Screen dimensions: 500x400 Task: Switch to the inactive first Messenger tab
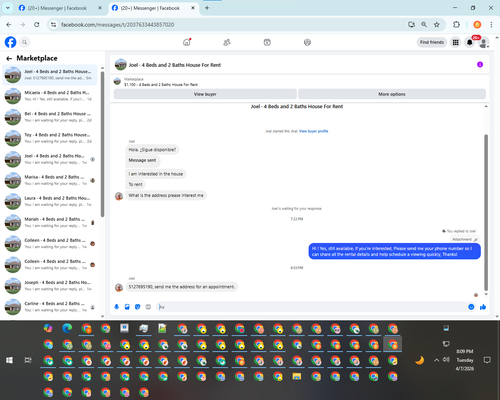[x=60, y=8]
